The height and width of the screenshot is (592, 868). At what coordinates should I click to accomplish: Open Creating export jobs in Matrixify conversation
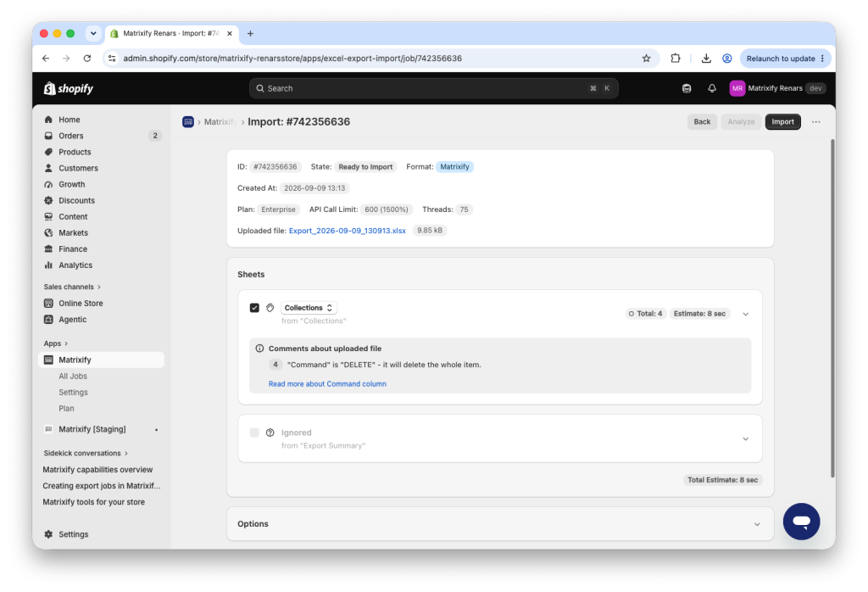pyautogui.click(x=102, y=486)
